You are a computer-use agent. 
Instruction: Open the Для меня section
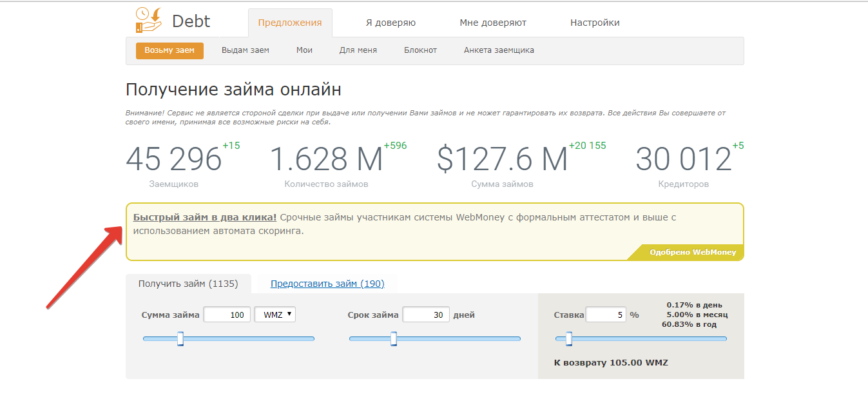tap(358, 50)
